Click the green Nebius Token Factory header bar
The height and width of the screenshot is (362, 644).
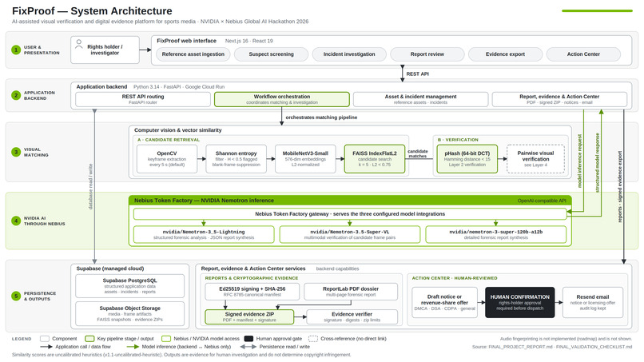[350, 201]
